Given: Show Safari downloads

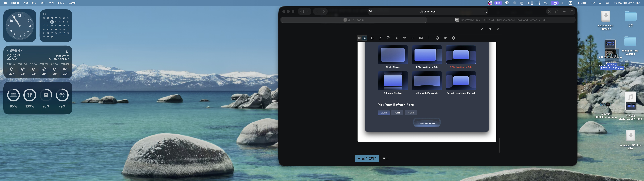Looking at the screenshot, I should tap(550, 11).
